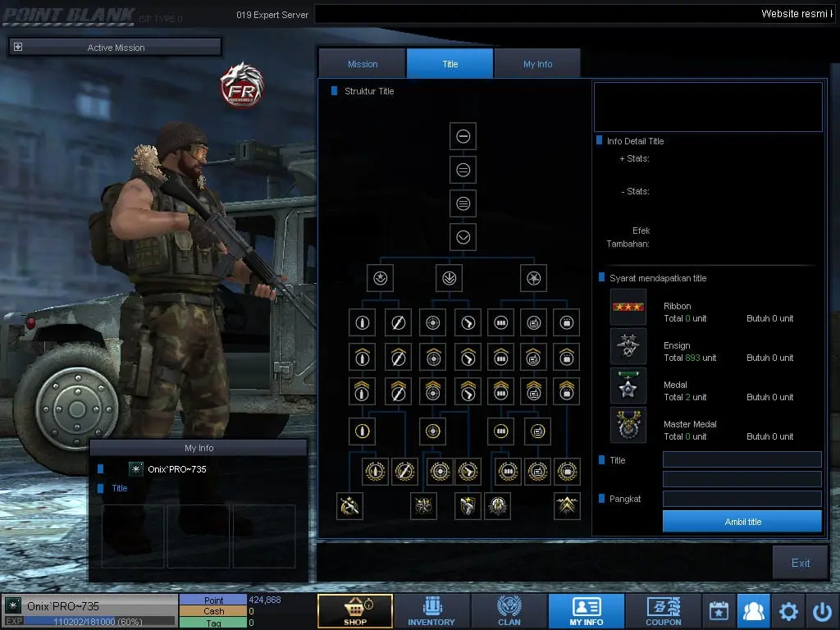Select the final gold triple-chevron title icon
Viewport: 840px width, 630px height.
[x=567, y=506]
